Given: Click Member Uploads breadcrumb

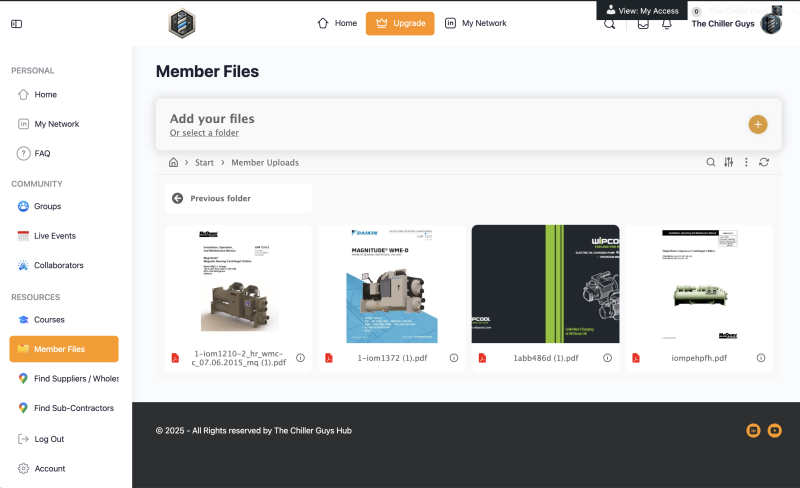Looking at the screenshot, I should click(265, 162).
